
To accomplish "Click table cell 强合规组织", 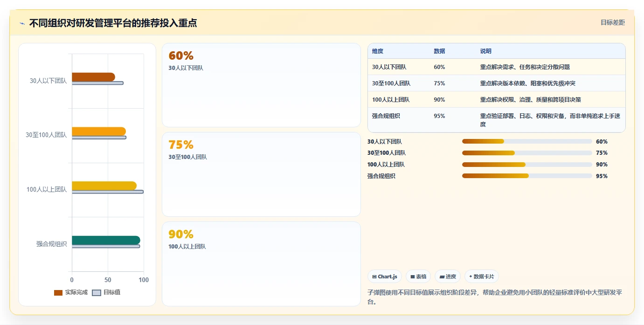I will 386,116.
